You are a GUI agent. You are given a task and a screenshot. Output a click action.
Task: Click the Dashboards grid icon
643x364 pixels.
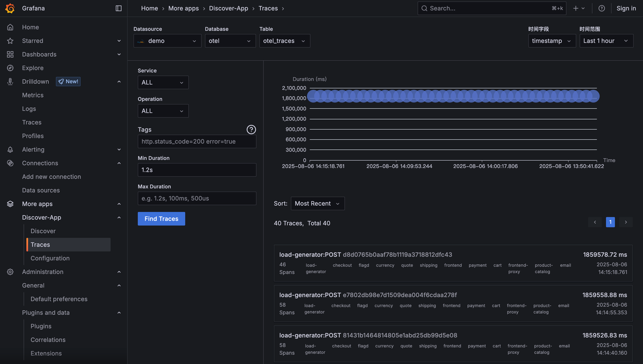click(x=10, y=54)
